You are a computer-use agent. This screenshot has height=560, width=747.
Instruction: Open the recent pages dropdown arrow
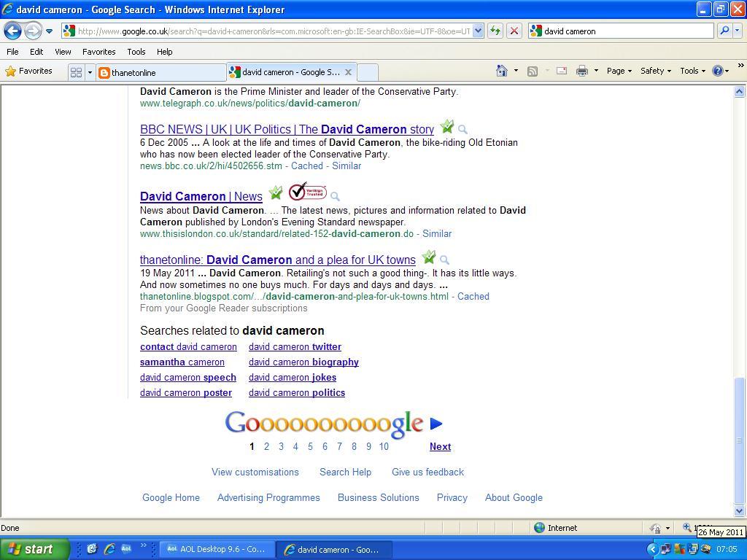[x=49, y=31]
